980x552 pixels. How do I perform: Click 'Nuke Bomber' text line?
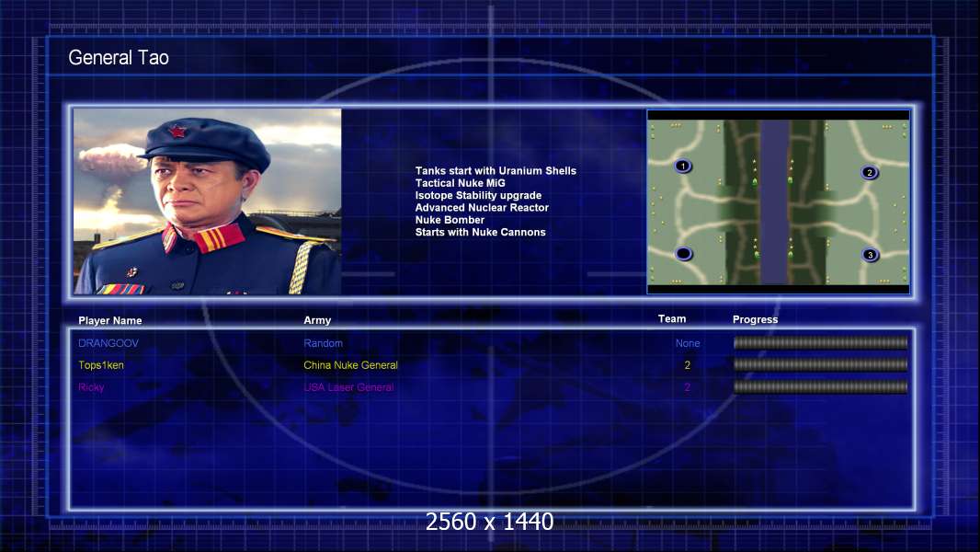point(450,220)
